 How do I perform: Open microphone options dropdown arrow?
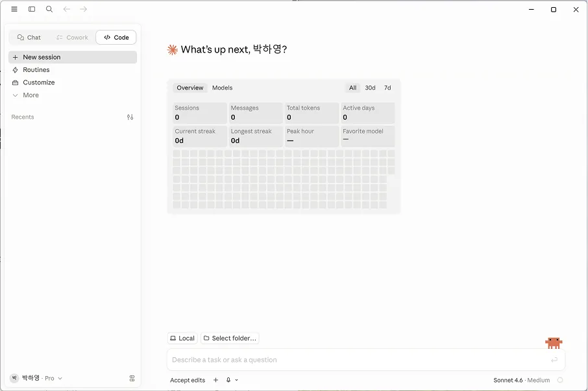point(237,380)
